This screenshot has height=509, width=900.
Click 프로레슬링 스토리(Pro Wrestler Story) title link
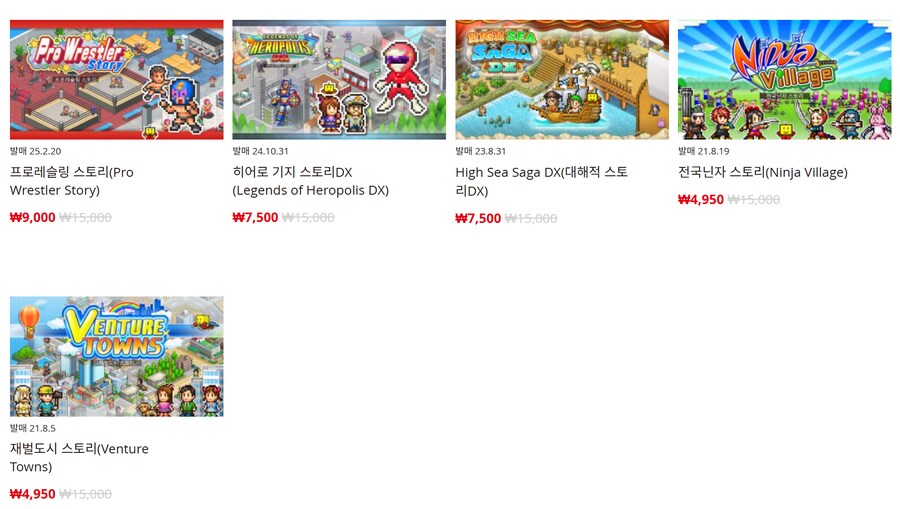72,181
